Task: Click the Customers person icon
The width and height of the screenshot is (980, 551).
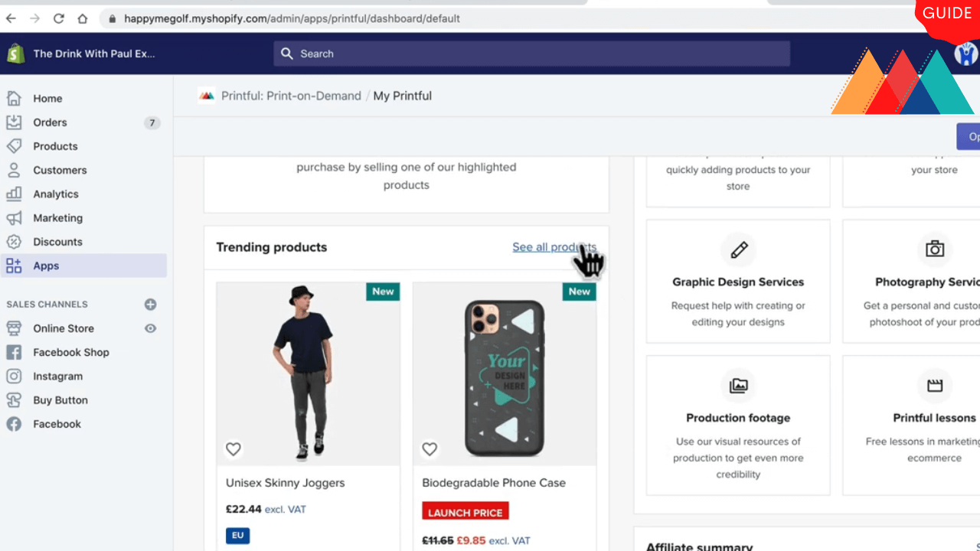Action: pos(14,170)
